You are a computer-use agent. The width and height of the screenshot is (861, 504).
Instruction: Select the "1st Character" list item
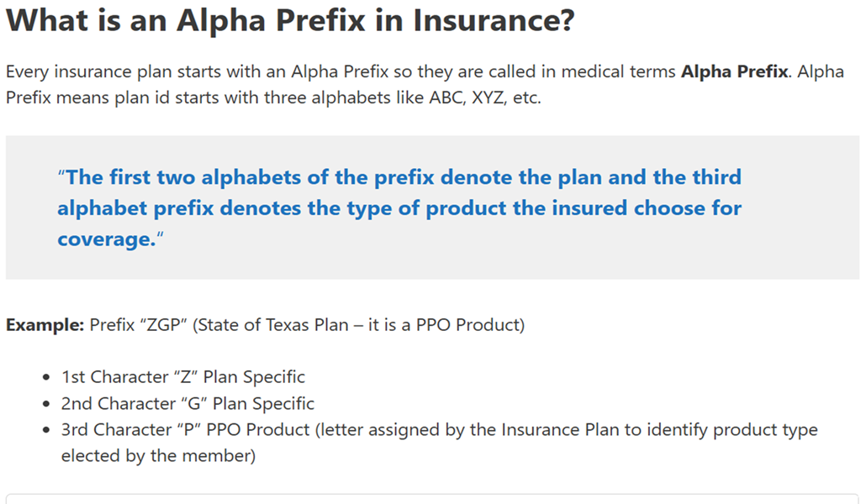182,377
